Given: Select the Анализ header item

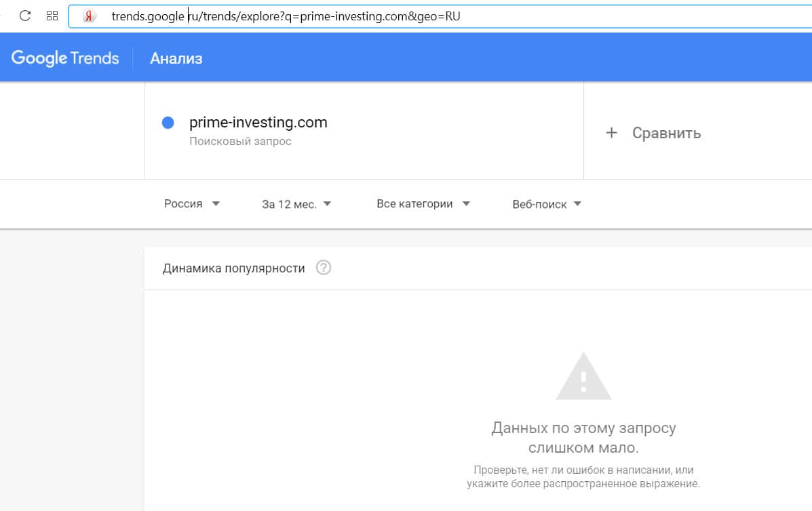Looking at the screenshot, I should coord(176,58).
